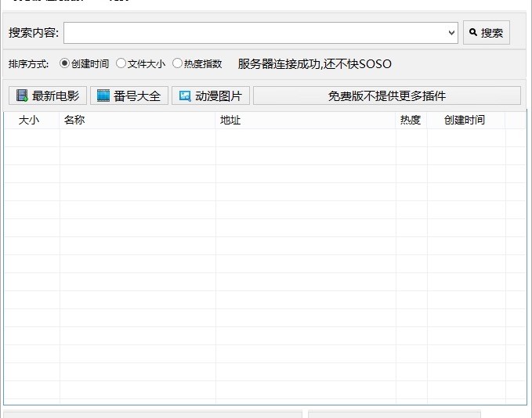Click the film icon beside 最新电影
532x418 pixels.
pyautogui.click(x=22, y=95)
